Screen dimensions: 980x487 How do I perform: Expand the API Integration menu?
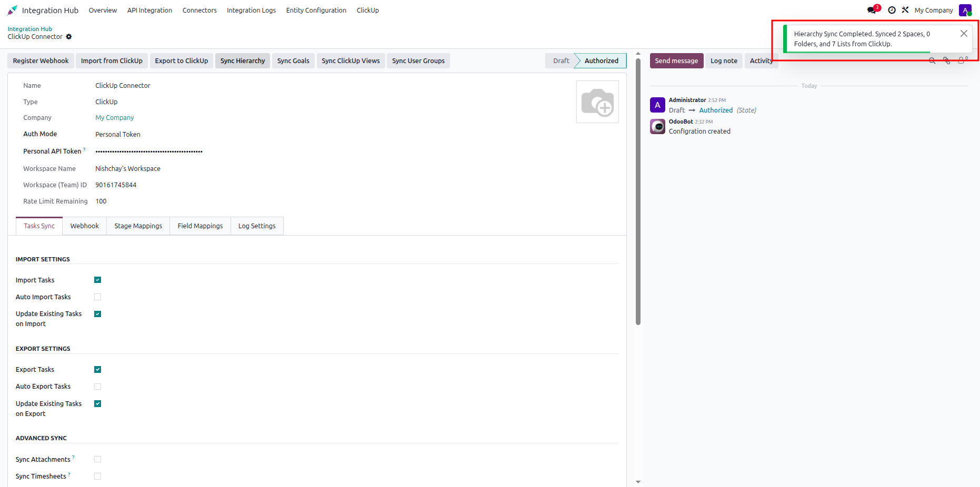[149, 10]
